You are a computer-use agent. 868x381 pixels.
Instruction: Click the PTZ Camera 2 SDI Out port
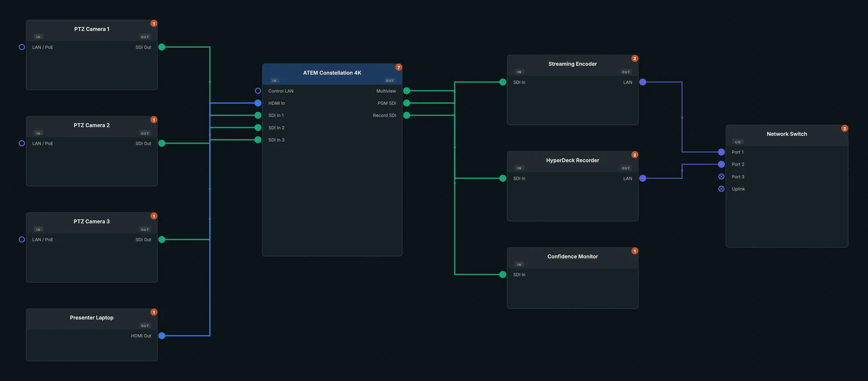(x=162, y=143)
